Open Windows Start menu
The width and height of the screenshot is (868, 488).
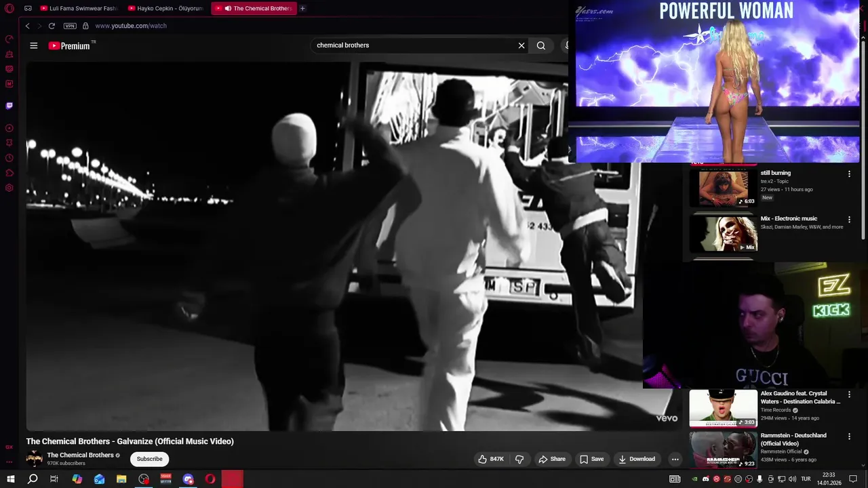[11, 479]
